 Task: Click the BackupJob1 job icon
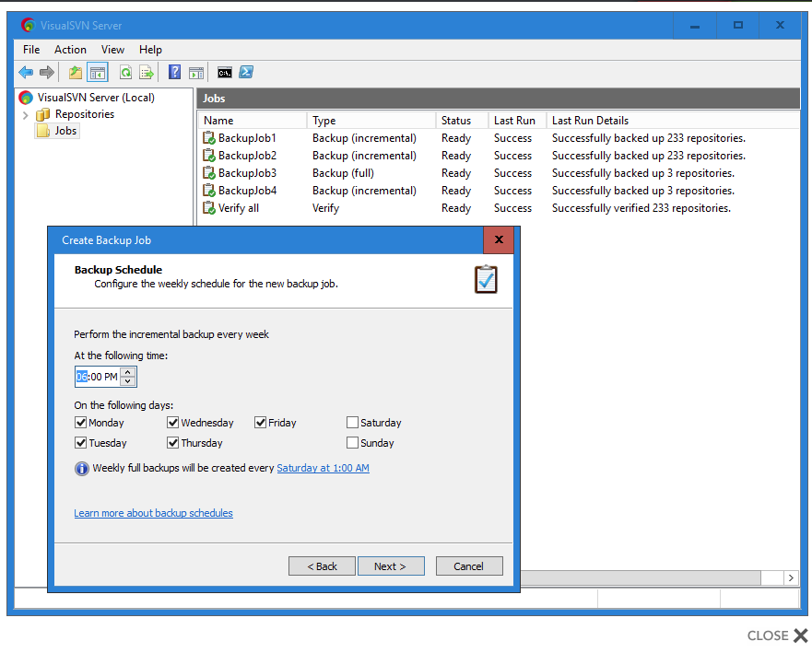pos(208,137)
